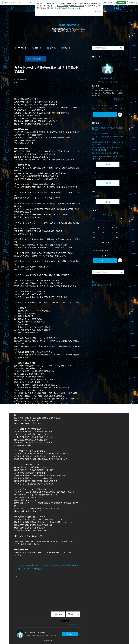This screenshot has height=644, width=138.
Task: Open 動画一覧 in the blog navigation
Action: (x=66, y=48)
